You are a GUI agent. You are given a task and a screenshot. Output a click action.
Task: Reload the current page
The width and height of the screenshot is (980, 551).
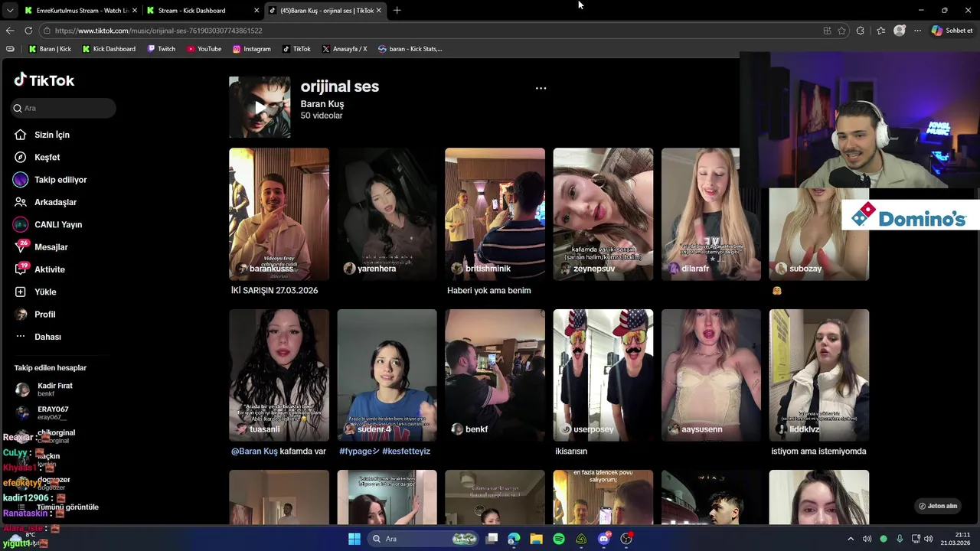[28, 31]
